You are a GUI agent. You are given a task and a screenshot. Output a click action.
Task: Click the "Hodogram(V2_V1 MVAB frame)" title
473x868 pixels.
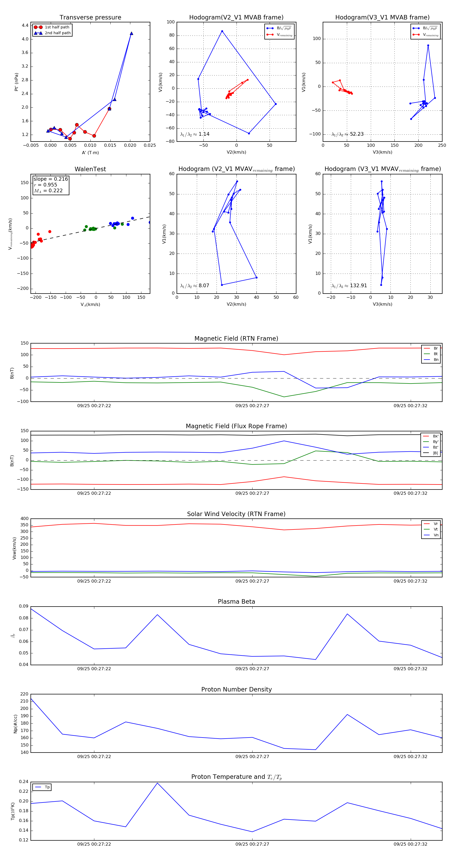[x=236, y=18]
